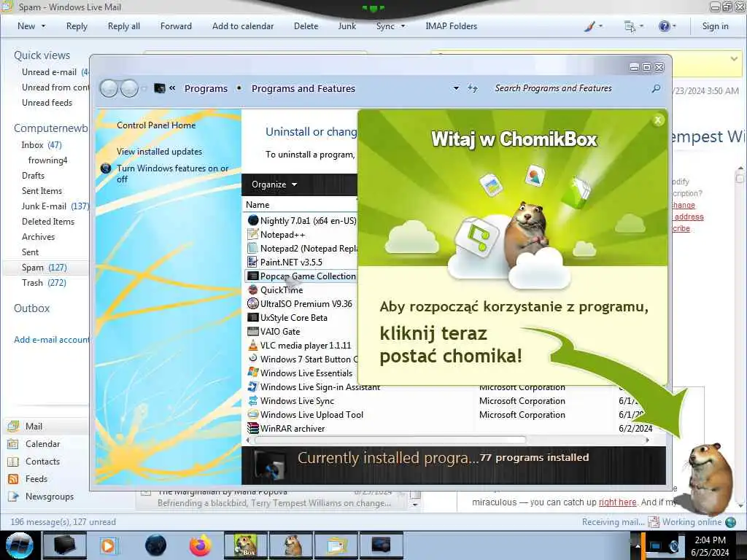
Task: Click the back navigation button in Control Panel
Action: tap(109, 88)
